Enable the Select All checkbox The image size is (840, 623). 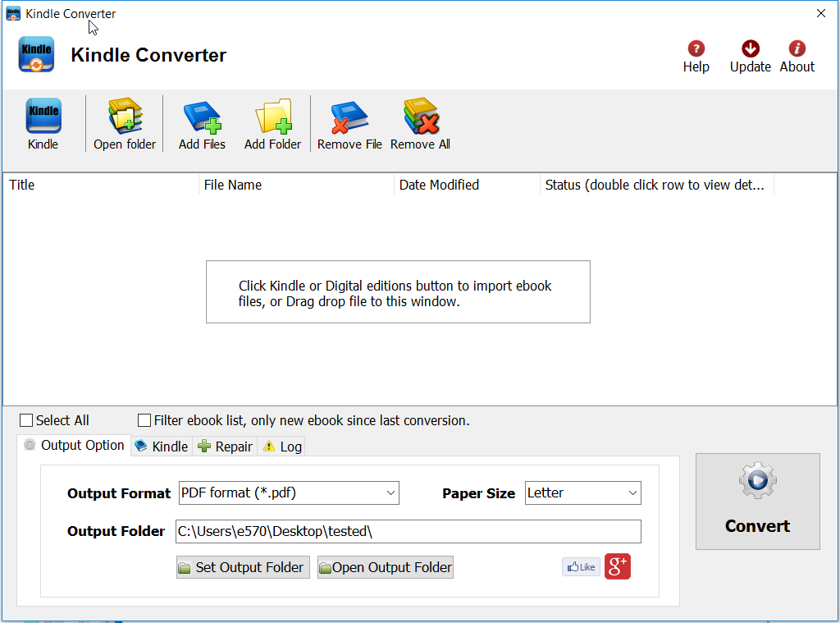tap(26, 420)
